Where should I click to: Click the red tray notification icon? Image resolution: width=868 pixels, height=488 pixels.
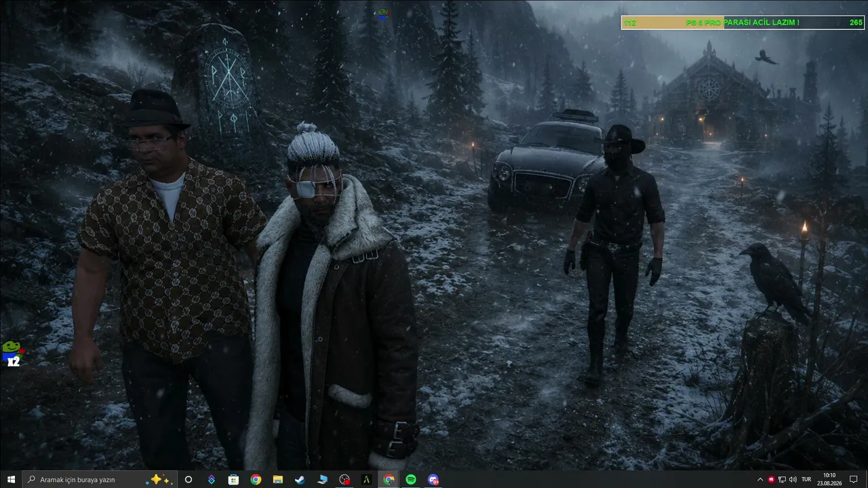[x=771, y=479]
